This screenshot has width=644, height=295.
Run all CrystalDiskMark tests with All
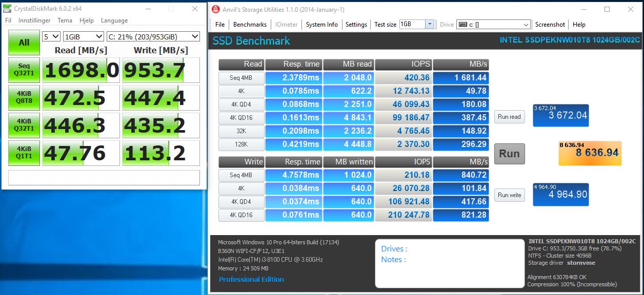pyautogui.click(x=24, y=43)
